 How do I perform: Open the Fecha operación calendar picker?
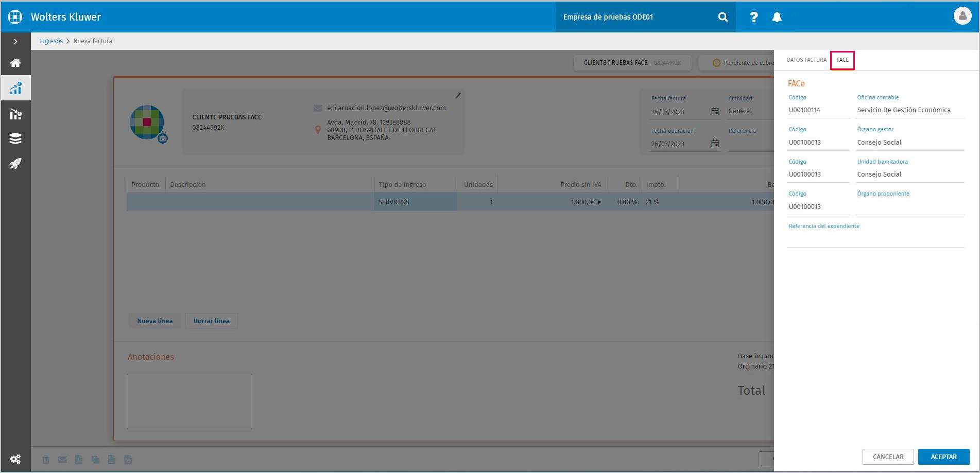click(715, 144)
